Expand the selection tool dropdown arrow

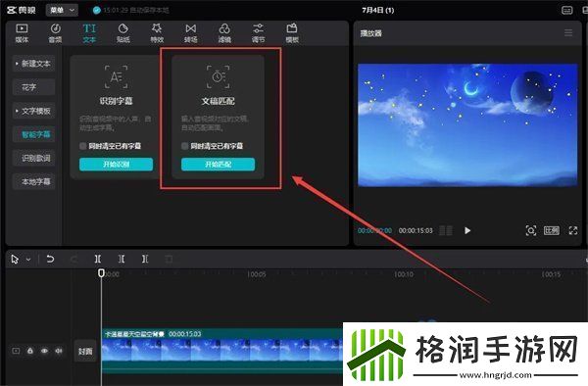(x=28, y=260)
